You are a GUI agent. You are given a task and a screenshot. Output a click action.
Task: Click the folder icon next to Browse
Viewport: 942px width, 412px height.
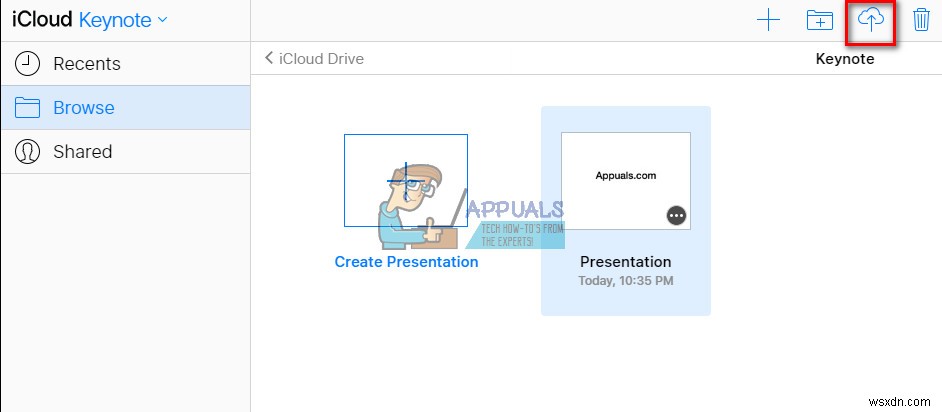tap(27, 108)
